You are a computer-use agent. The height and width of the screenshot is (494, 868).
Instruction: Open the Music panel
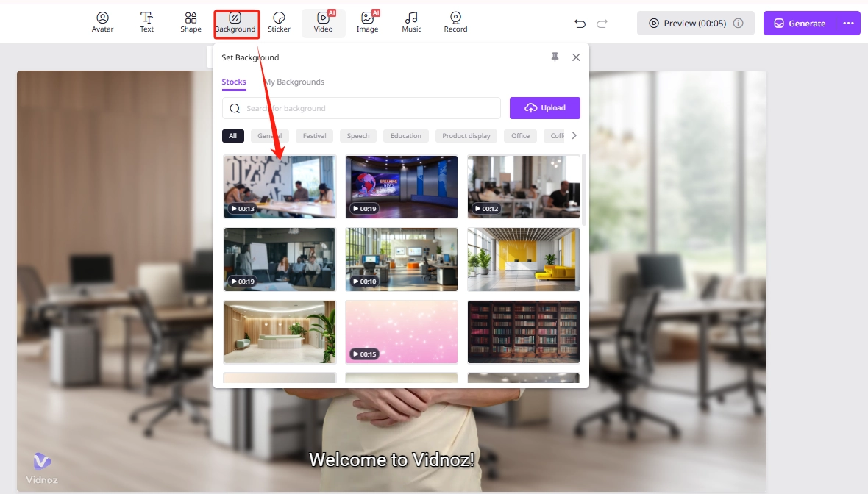411,23
